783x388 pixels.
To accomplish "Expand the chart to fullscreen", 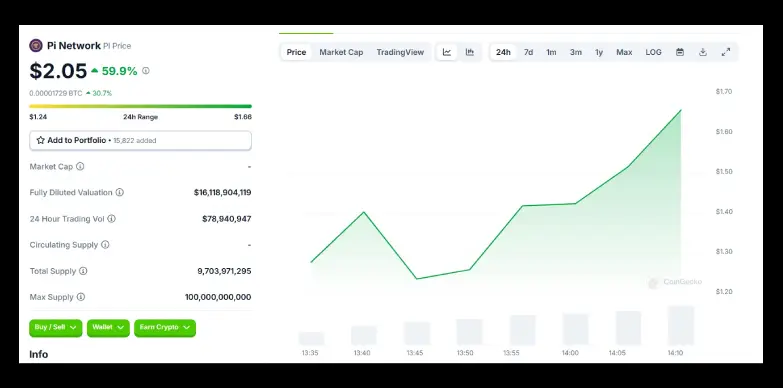I will tap(726, 52).
